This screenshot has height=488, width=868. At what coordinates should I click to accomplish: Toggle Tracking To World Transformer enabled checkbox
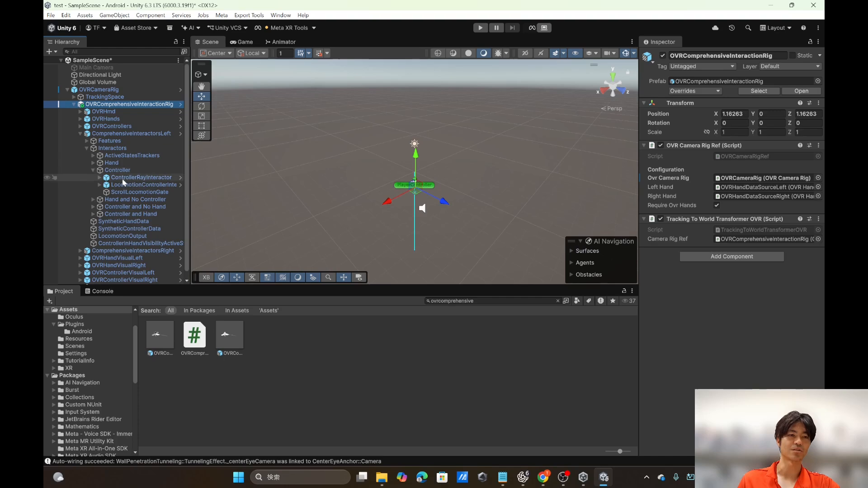click(660, 219)
